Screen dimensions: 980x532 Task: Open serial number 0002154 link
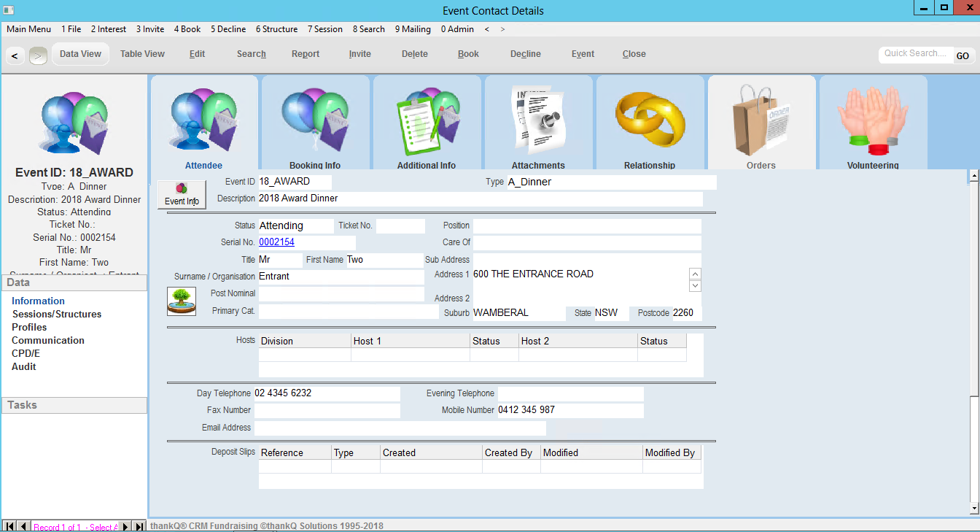point(276,242)
